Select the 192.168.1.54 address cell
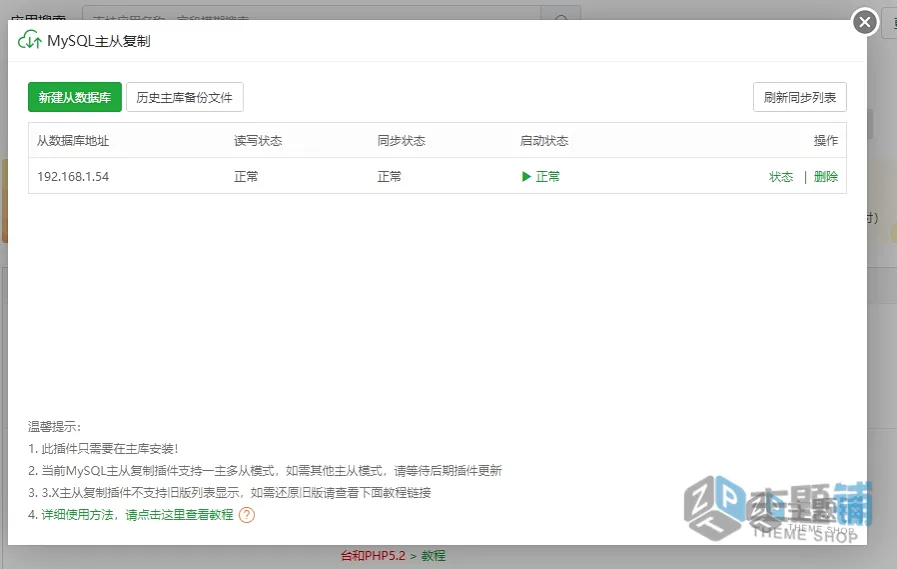 (73, 177)
